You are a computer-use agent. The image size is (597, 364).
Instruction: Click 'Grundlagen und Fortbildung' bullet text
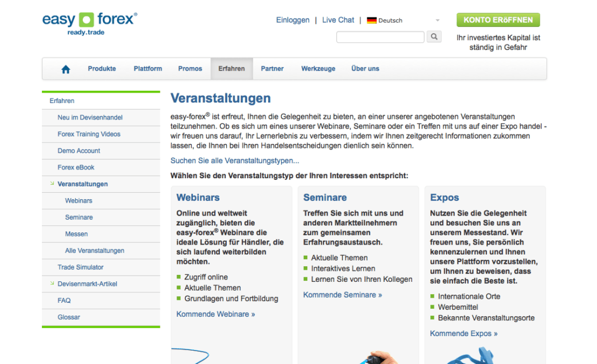tap(231, 299)
